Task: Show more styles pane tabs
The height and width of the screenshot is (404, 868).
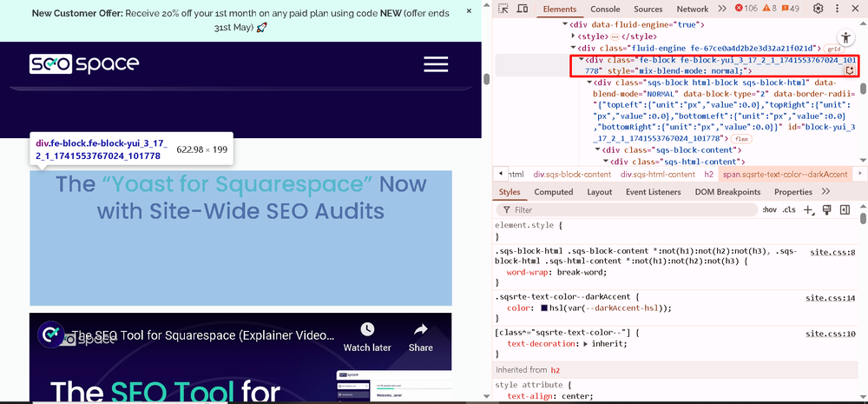Action: pyautogui.click(x=826, y=192)
